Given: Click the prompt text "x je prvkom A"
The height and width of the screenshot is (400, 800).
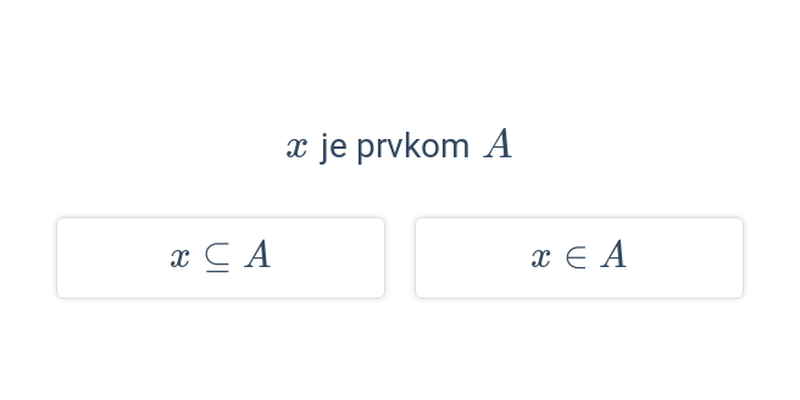Looking at the screenshot, I should [399, 146].
